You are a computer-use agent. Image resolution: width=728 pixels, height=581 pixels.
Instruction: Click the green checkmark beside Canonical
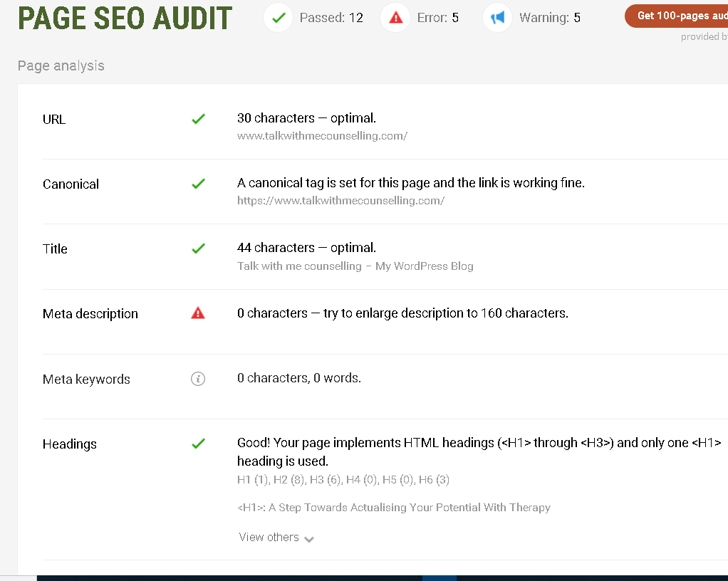pos(198,184)
